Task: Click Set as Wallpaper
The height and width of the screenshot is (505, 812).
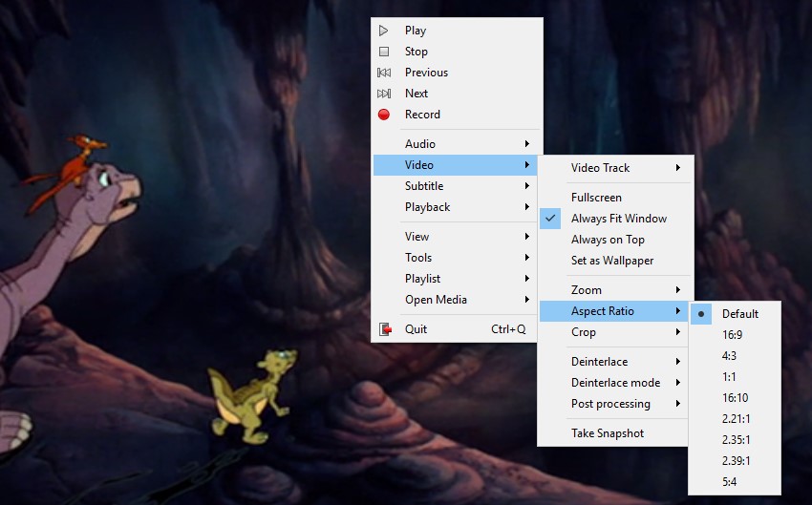Action: [612, 261]
